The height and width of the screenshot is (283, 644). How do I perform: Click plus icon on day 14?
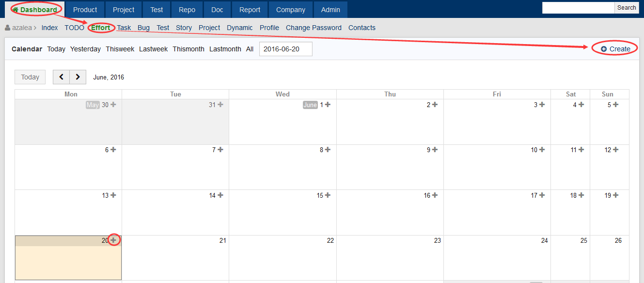[220, 195]
